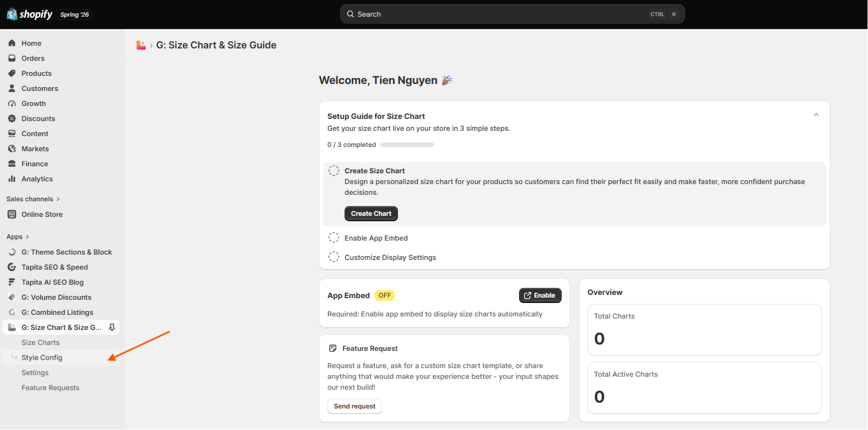
Task: Click the Customers person icon
Action: click(12, 88)
